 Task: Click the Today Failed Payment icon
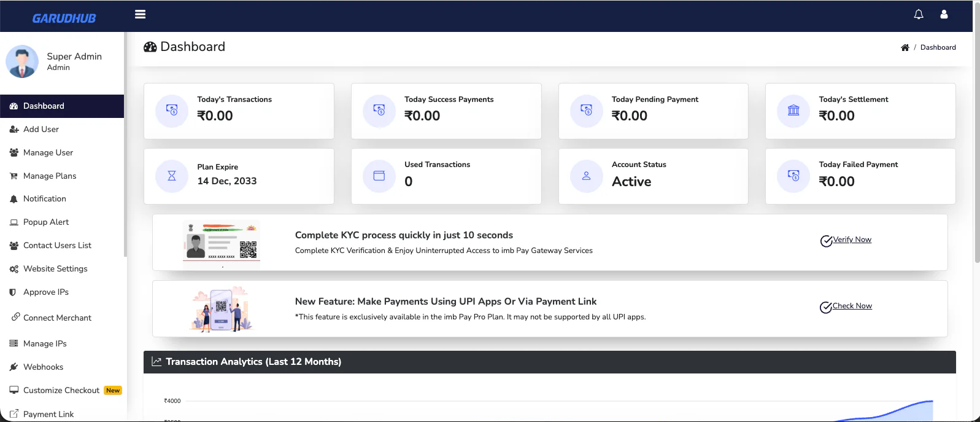coord(793,176)
